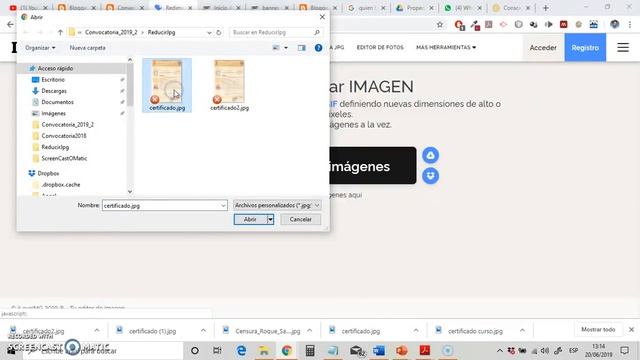Image resolution: width=640 pixels, height=360 pixels.
Task: Click the blue Registro button
Action: click(585, 48)
